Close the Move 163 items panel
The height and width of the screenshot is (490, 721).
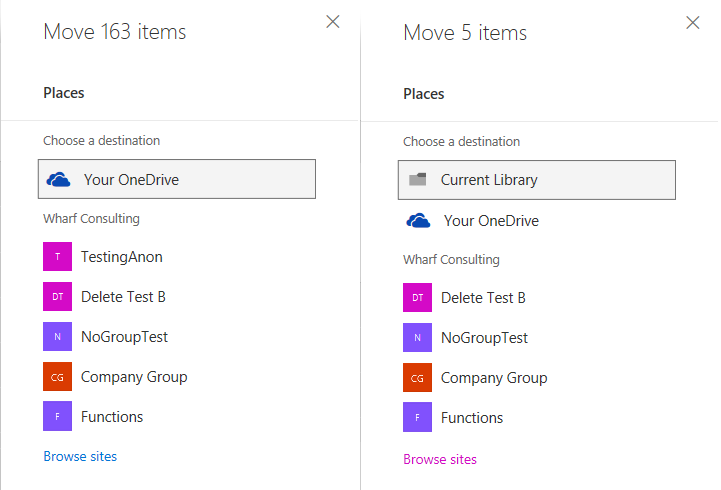click(333, 22)
